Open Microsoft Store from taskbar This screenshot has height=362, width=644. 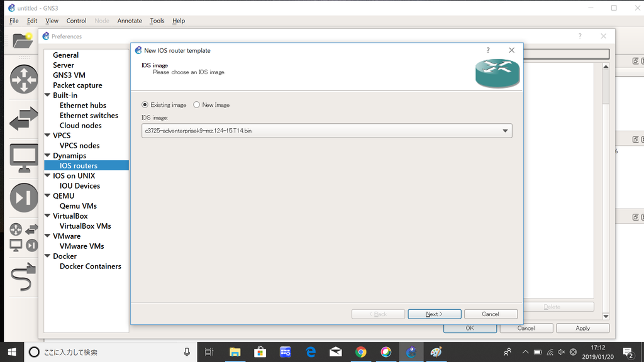(260, 352)
